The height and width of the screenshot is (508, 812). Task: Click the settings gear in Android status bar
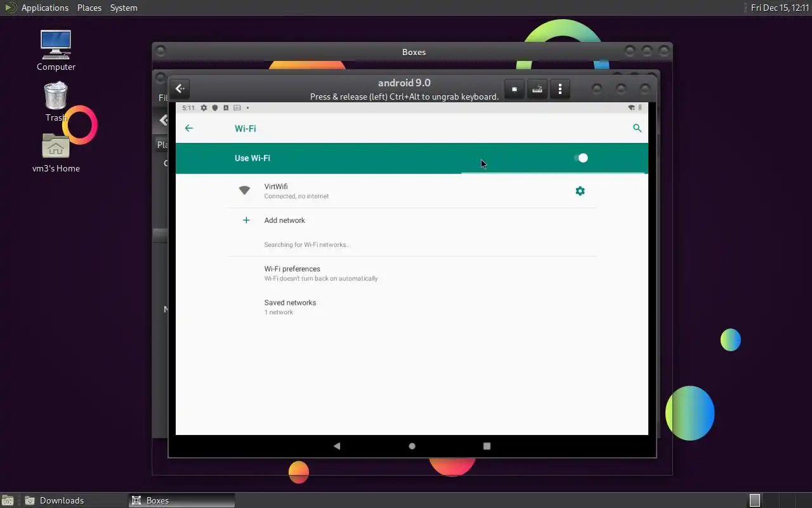tap(204, 108)
